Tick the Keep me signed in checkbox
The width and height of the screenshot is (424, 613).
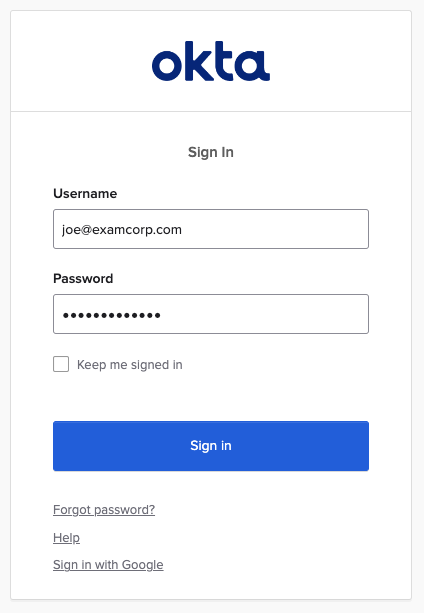pos(61,364)
